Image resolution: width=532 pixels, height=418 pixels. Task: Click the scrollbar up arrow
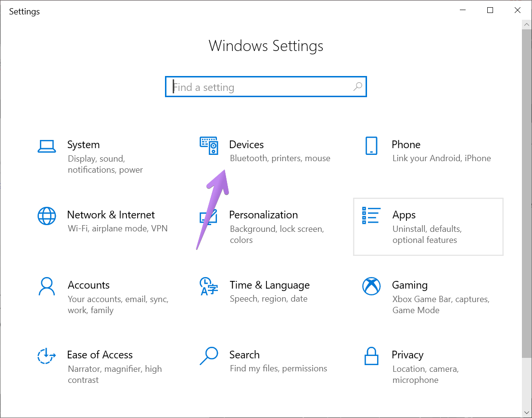(527, 25)
